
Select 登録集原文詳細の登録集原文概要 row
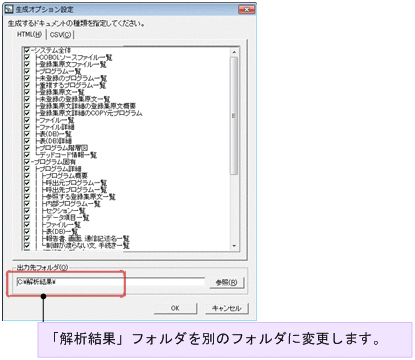click(88, 106)
